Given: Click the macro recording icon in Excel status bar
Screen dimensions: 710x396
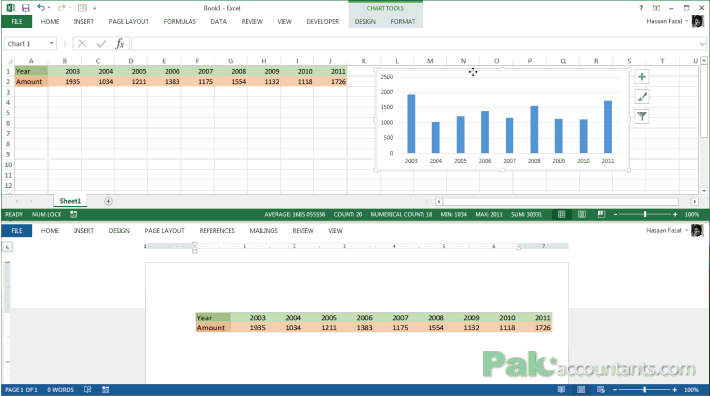Looking at the screenshot, I should [73, 214].
